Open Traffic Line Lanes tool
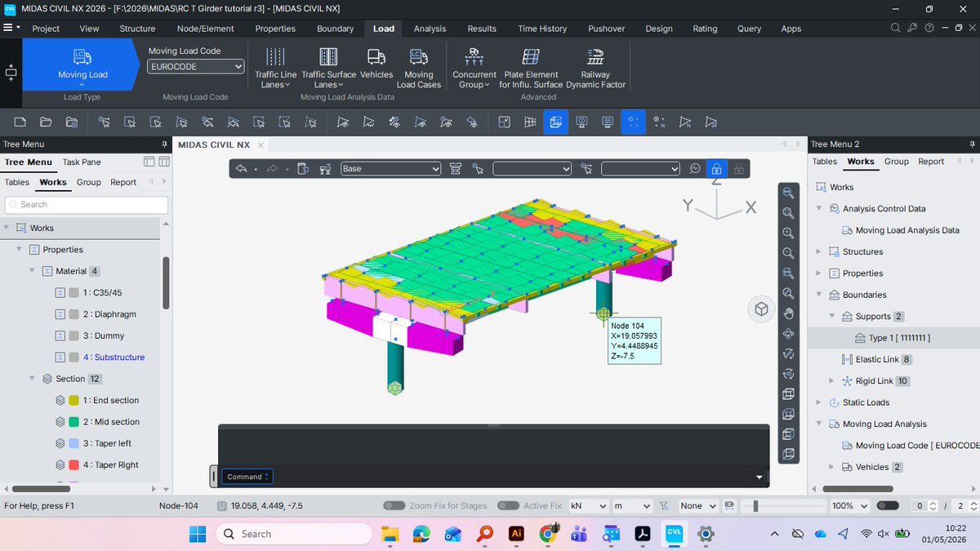This screenshot has height=551, width=980. [276, 68]
